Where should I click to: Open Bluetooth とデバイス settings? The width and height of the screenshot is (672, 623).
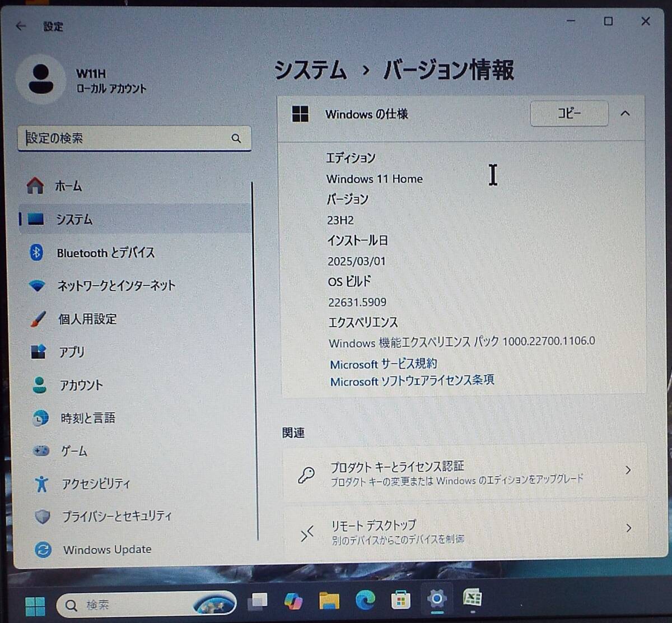(136, 252)
